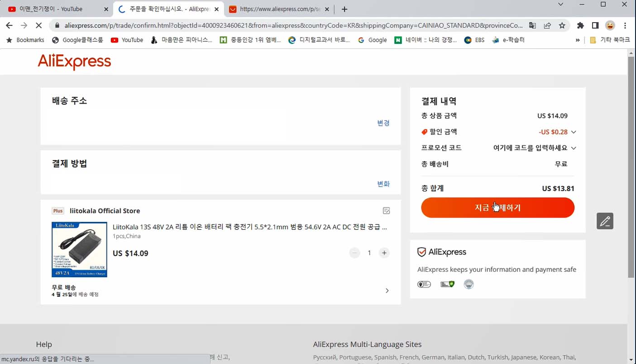This screenshot has height=364, width=636.
Task: Click the US $13.81 total amount
Action: coord(558,189)
